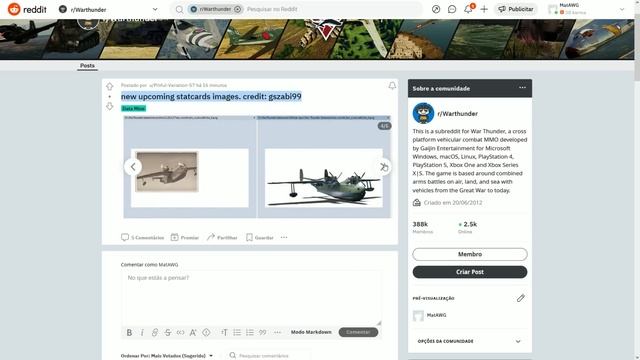This screenshot has width=640, height=360.
Task: Toggle spoiler formatting in comment editor
Action: point(206,333)
